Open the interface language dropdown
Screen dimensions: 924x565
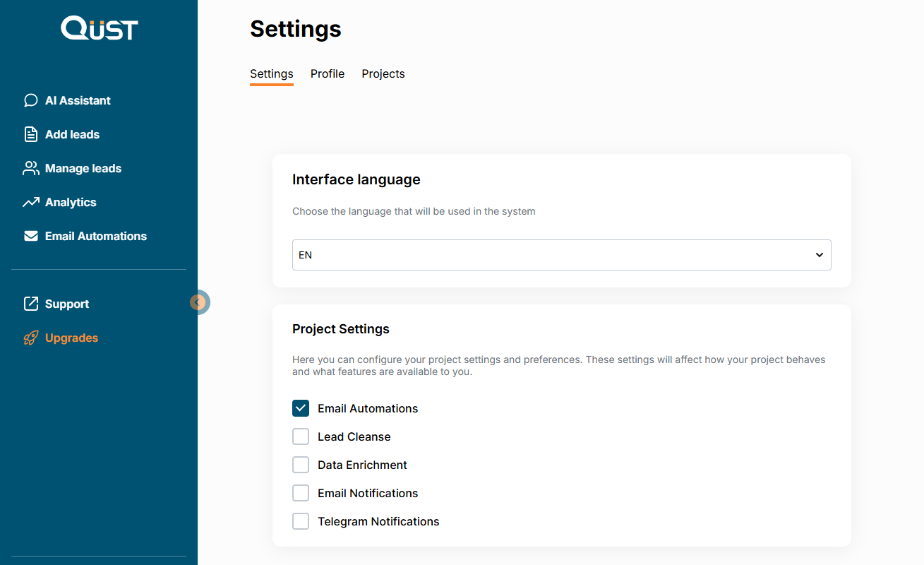tap(561, 255)
